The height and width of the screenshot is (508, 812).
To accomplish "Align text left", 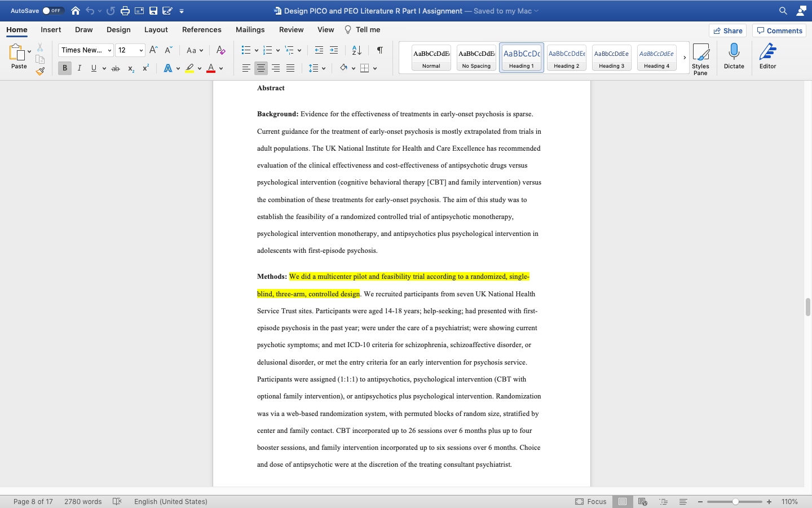I will tap(246, 68).
